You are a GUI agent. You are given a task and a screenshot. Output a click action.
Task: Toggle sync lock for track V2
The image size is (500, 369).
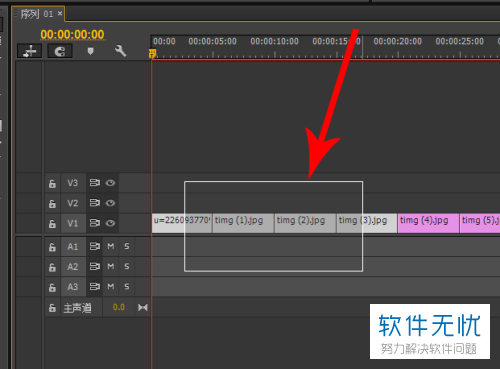coord(94,203)
